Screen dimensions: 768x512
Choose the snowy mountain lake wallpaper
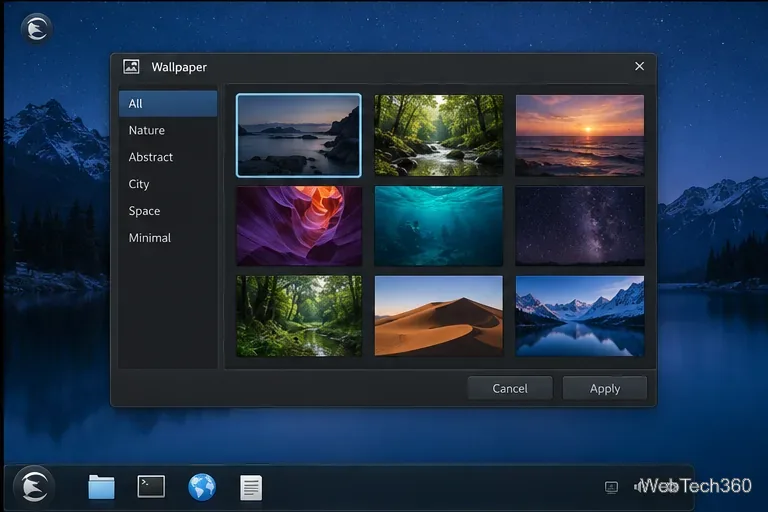point(580,316)
